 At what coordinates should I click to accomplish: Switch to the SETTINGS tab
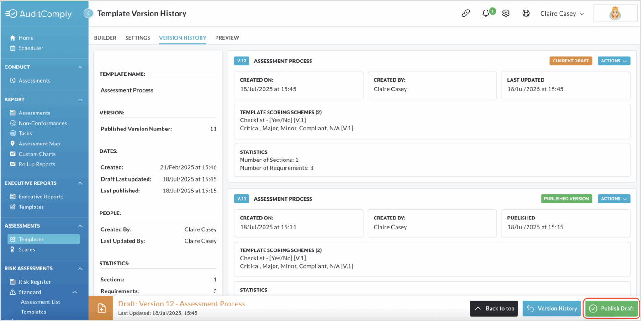pos(137,38)
